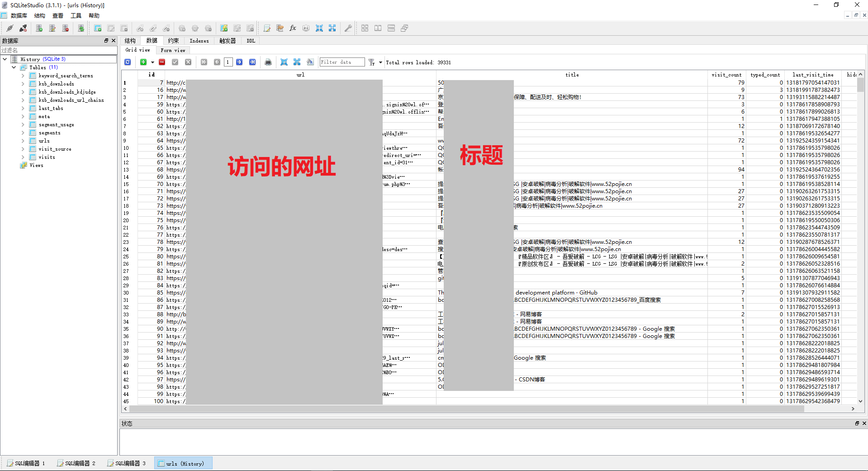This screenshot has height=471, width=868.
Task: Select the meta table in tree
Action: pos(44,116)
